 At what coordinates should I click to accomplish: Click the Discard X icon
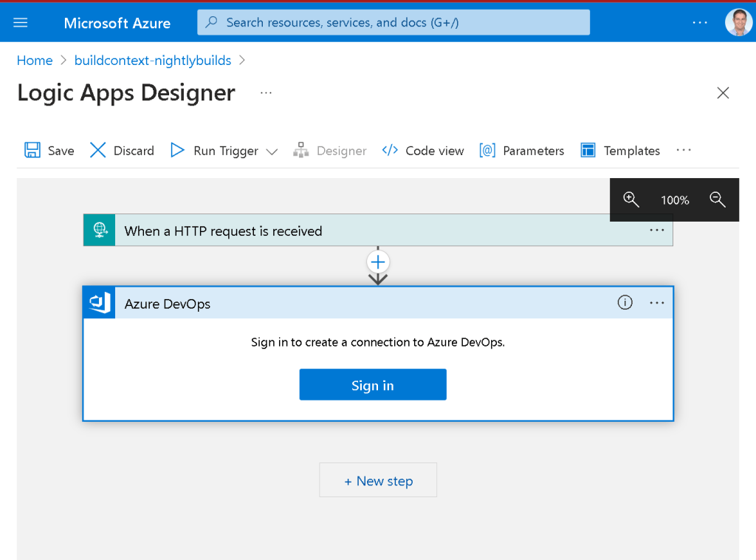(x=98, y=150)
